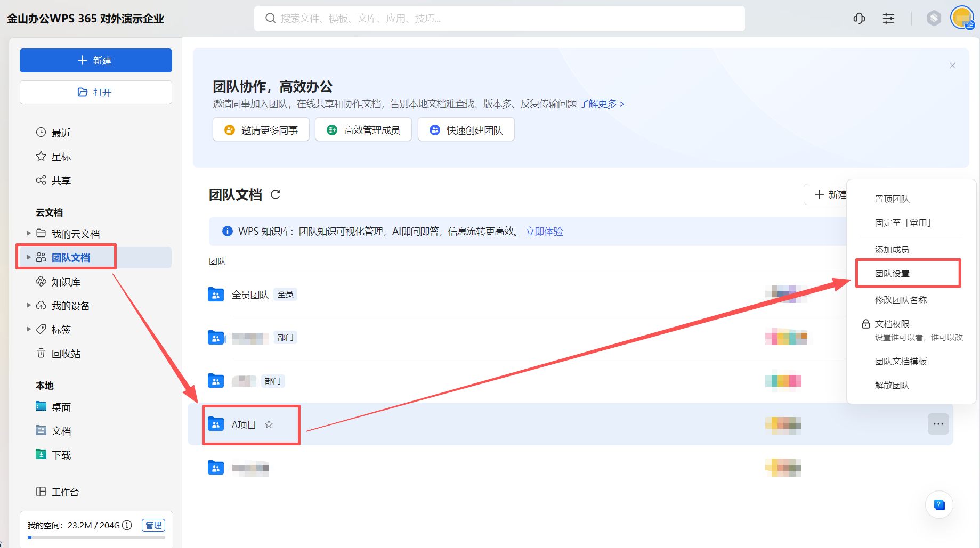Open 回收站 recycle bin
980x548 pixels.
coord(58,354)
